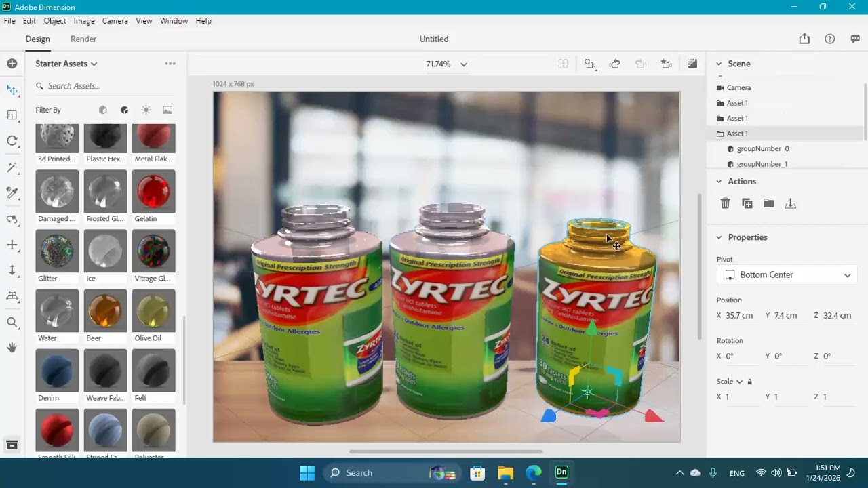Open the Help question mark icon
Screen dimensions: 868x488
click(829, 39)
